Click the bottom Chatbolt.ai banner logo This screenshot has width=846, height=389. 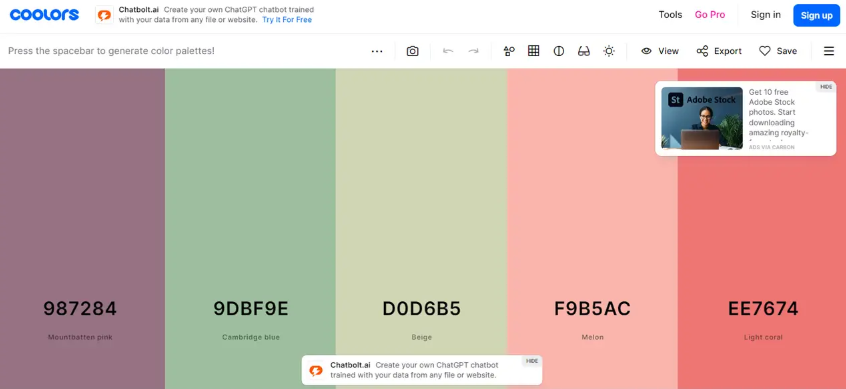[x=316, y=370]
